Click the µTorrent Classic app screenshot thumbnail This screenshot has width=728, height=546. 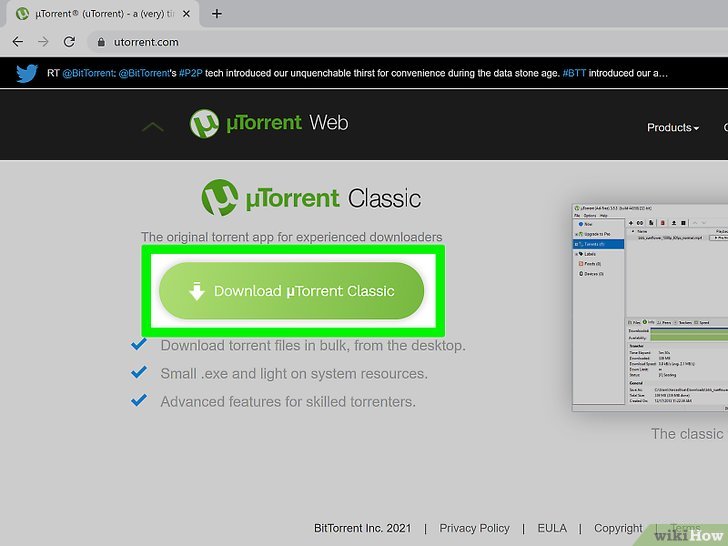pos(650,307)
